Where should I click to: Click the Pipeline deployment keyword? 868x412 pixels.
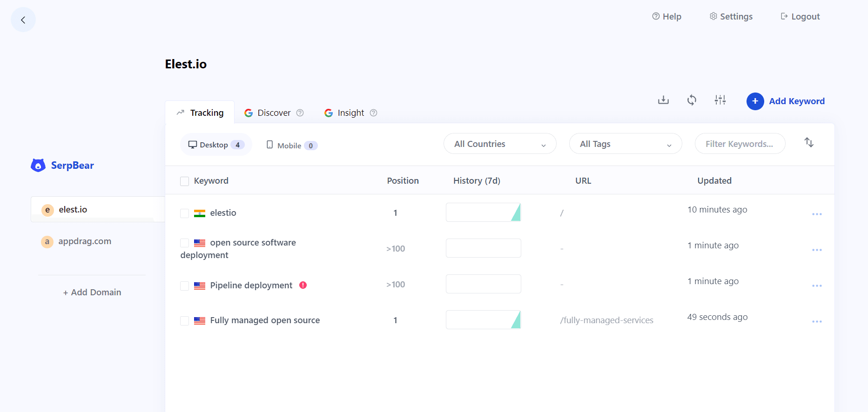tap(251, 286)
